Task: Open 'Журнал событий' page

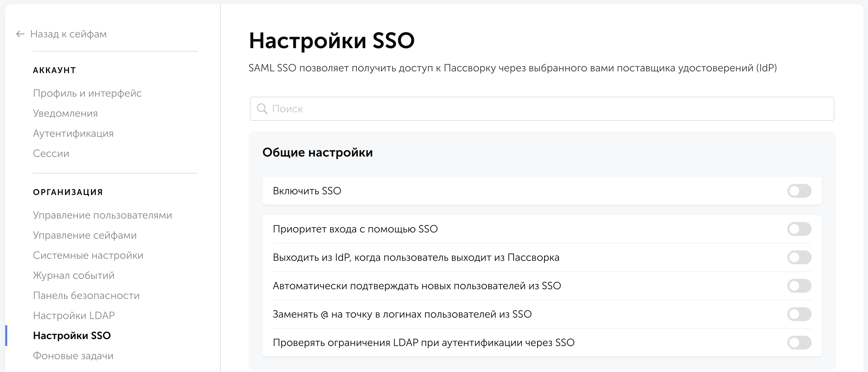Action: pyautogui.click(x=74, y=275)
